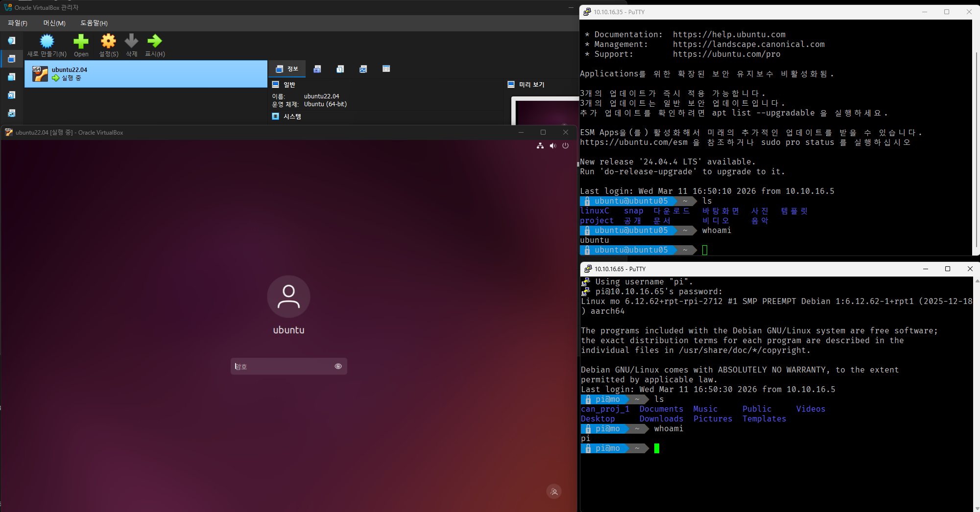Click the 표시(H) green arrow icon

point(155,41)
